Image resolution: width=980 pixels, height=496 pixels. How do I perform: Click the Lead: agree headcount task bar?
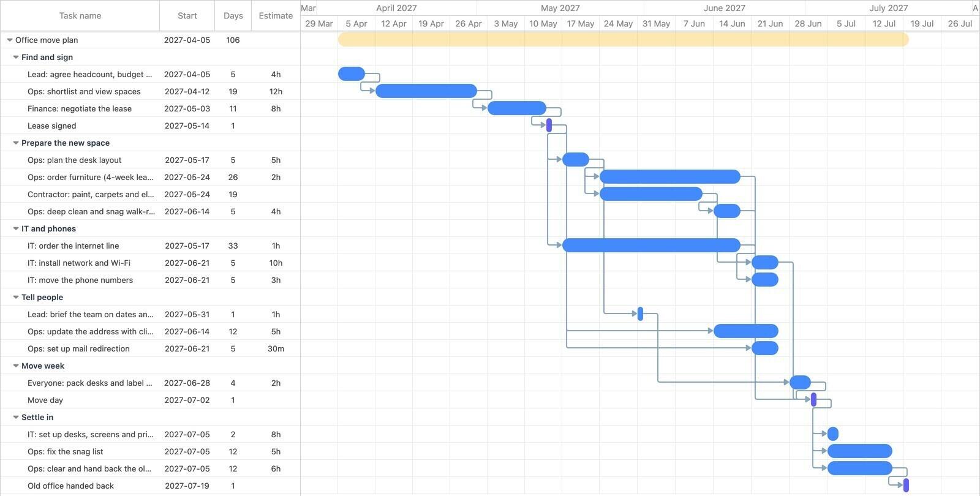[x=352, y=74]
